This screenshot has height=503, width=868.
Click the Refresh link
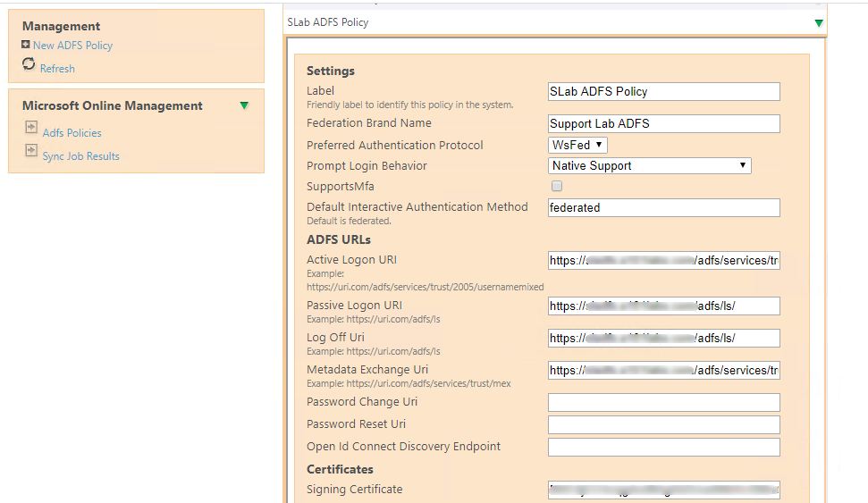[57, 69]
